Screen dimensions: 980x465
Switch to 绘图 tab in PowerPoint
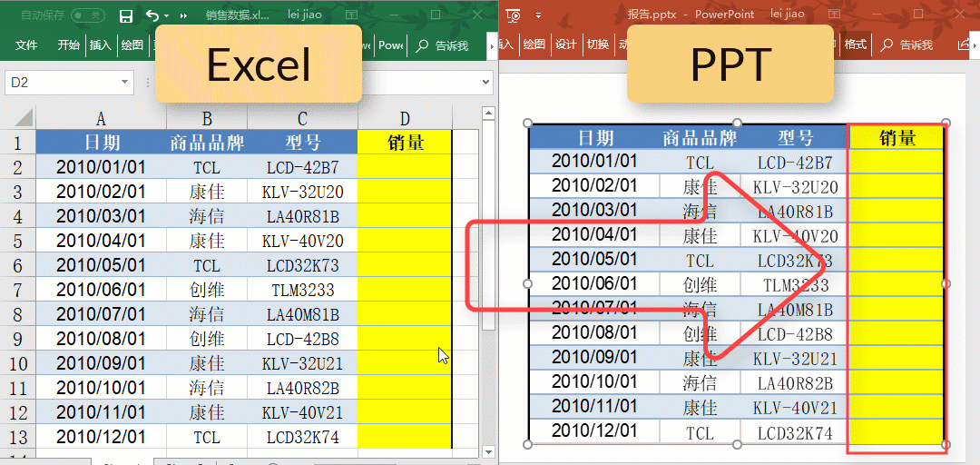534,45
